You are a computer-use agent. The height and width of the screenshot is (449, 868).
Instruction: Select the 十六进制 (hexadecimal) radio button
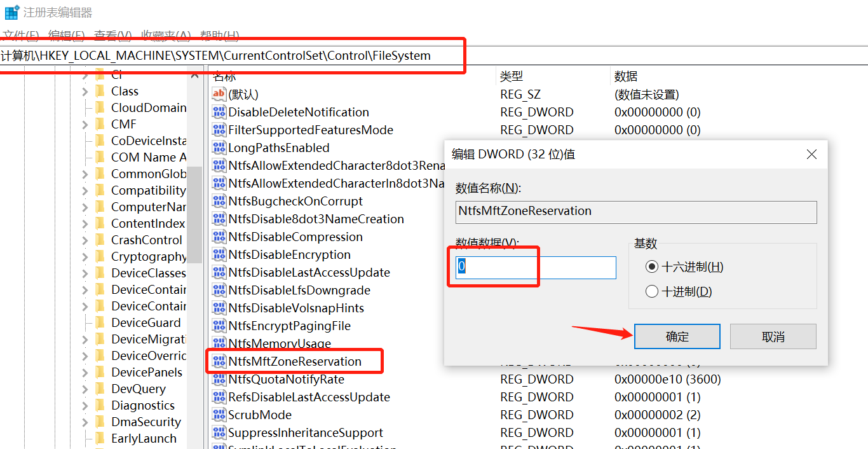tap(651, 267)
